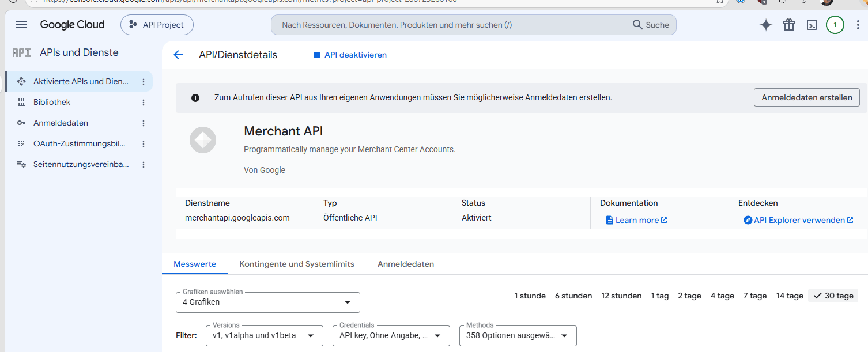Open the API Project selector
This screenshot has height=352, width=868.
pos(157,25)
